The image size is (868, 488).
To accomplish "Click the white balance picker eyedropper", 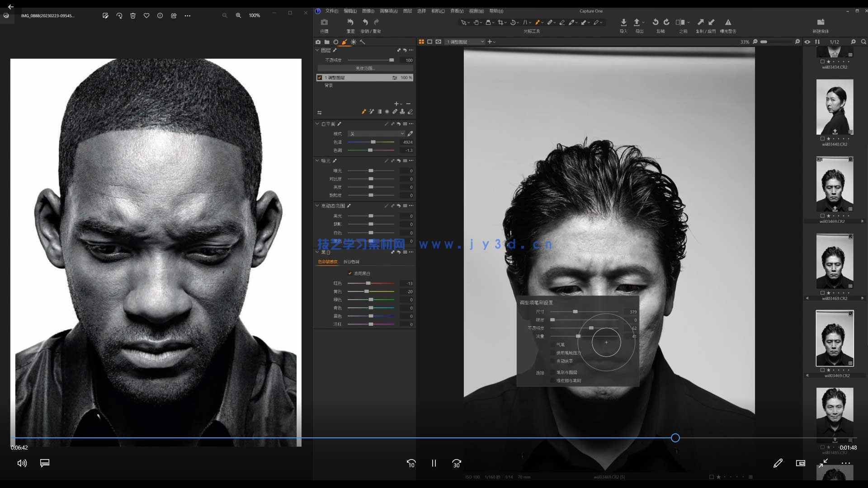I will pos(410,134).
